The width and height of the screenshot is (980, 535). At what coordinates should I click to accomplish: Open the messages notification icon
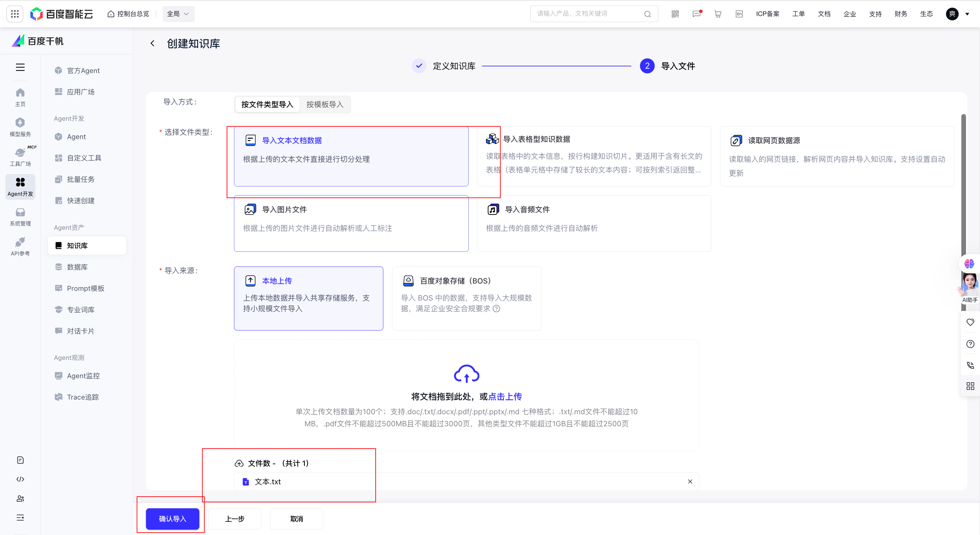point(697,14)
